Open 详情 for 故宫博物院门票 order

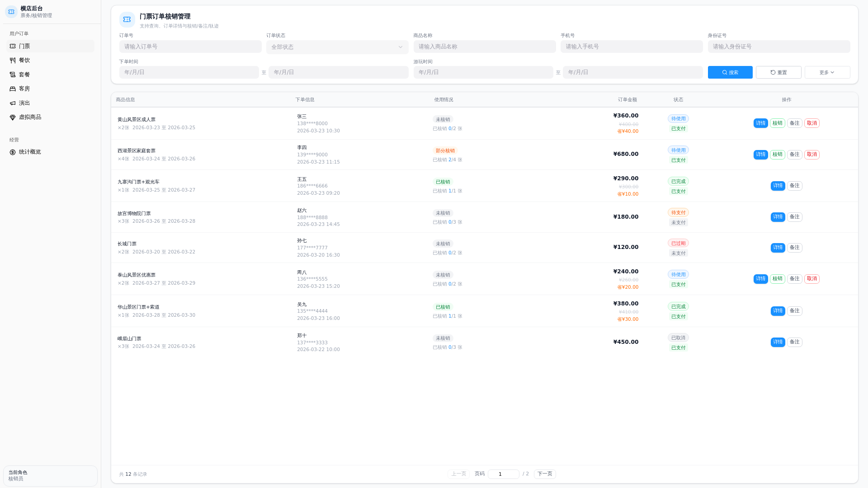click(x=778, y=217)
